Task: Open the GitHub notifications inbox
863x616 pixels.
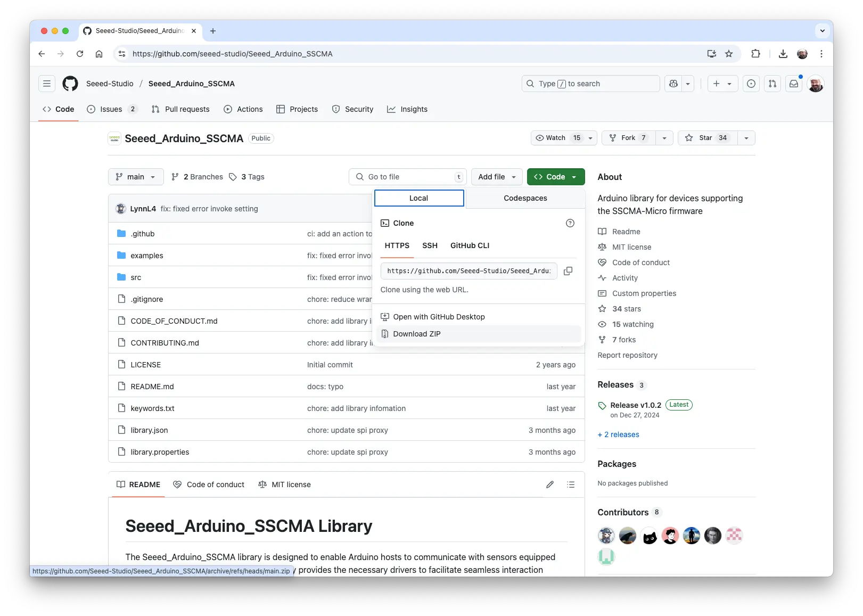Action: [x=793, y=84]
